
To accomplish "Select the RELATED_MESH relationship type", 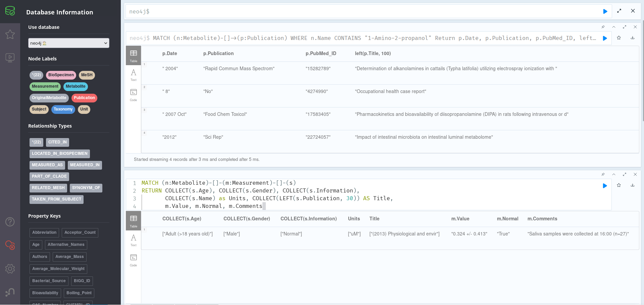I will pos(48,188).
